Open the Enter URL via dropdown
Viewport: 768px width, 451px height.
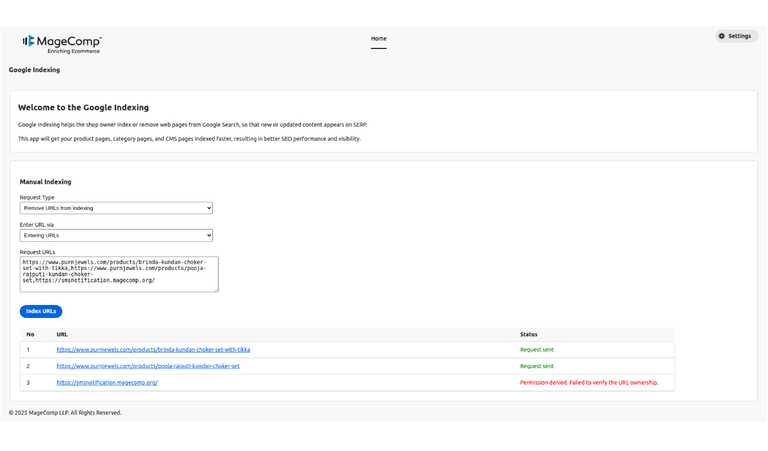click(x=116, y=235)
